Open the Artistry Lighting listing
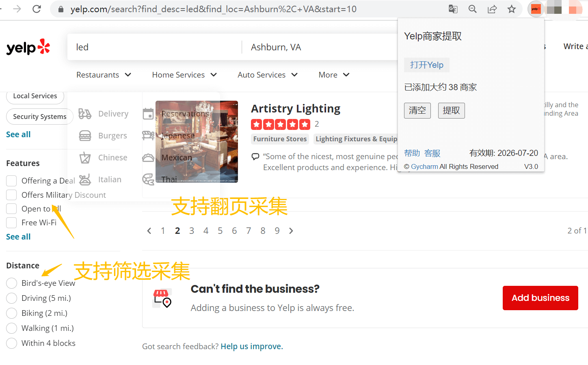Screen dimensions: 588x365 pyautogui.click(x=296, y=108)
